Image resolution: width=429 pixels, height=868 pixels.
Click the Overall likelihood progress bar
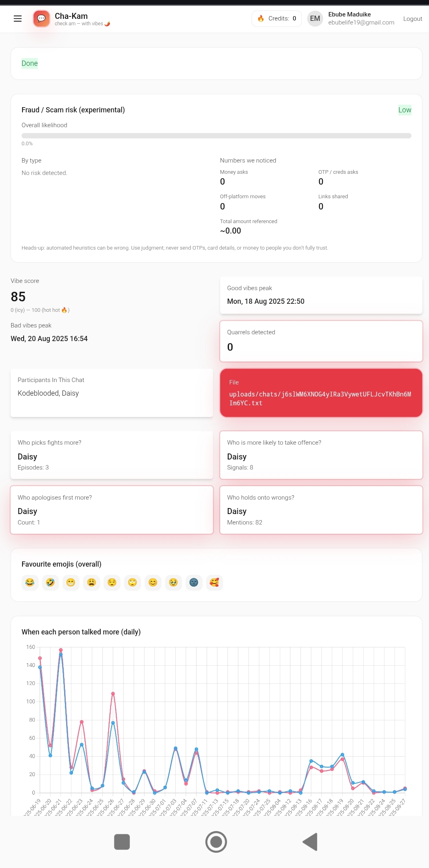pyautogui.click(x=217, y=136)
